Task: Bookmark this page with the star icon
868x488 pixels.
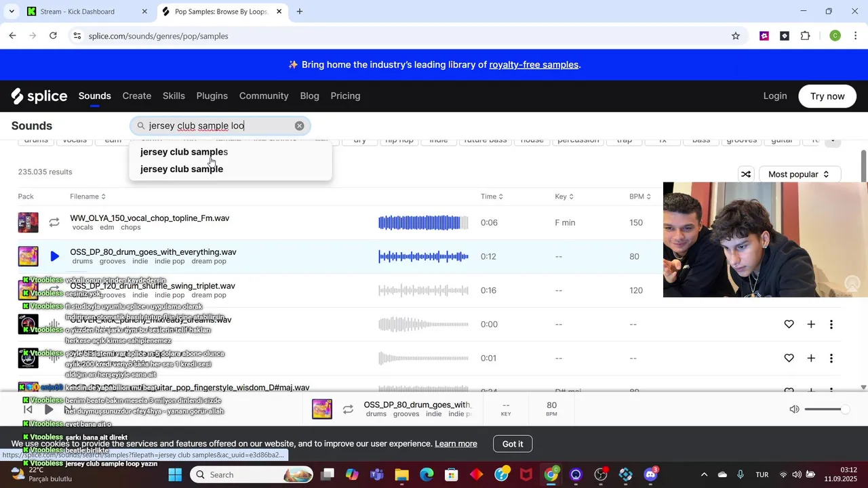Action: 736,36
